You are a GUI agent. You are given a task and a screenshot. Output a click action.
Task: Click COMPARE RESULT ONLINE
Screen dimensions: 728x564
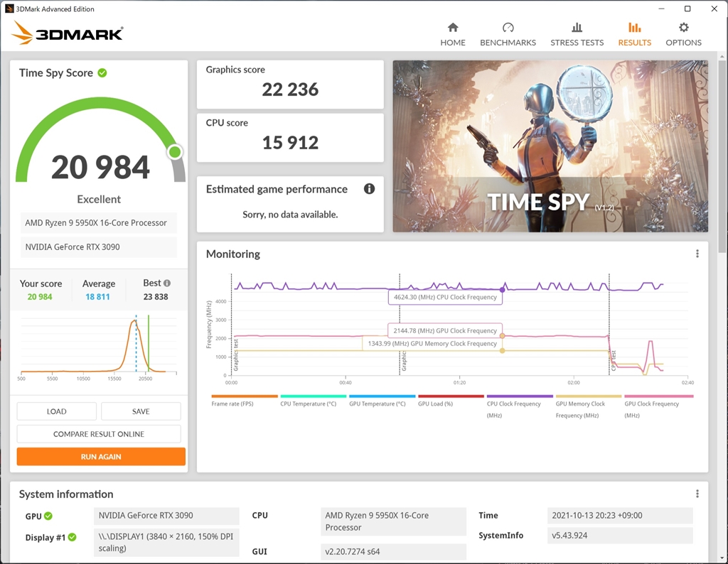click(x=99, y=434)
